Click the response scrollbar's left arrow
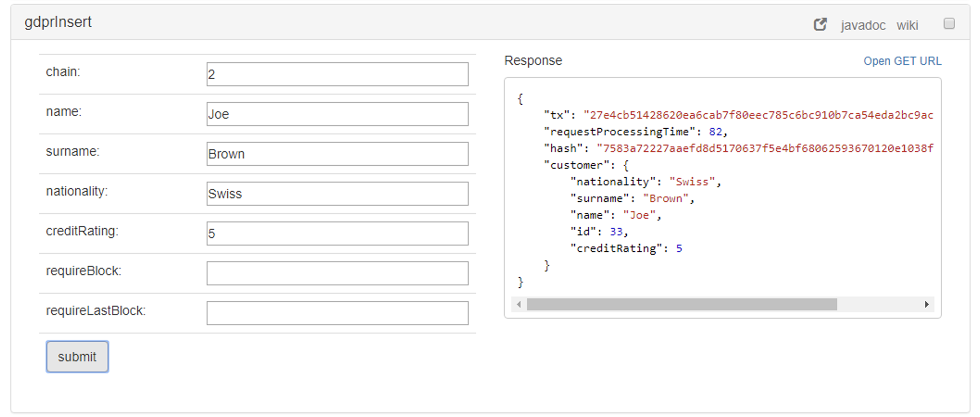 click(x=519, y=304)
